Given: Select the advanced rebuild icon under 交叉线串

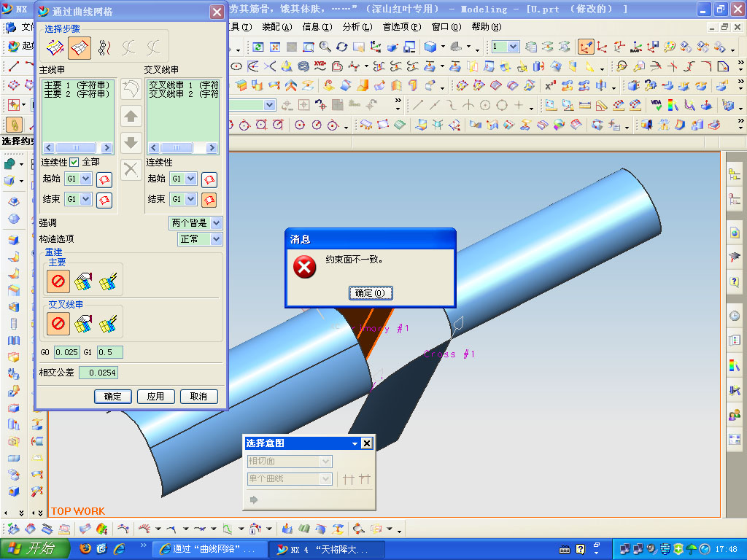Looking at the screenshot, I should point(109,324).
